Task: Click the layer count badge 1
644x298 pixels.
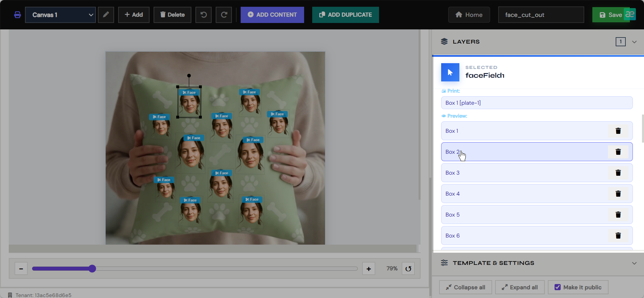Action: [x=620, y=42]
